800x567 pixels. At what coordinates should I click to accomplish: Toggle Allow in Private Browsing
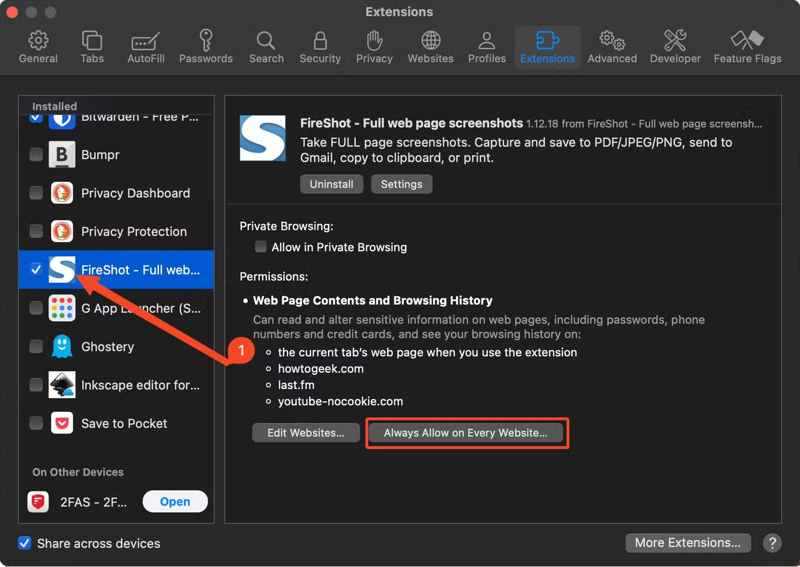261,247
